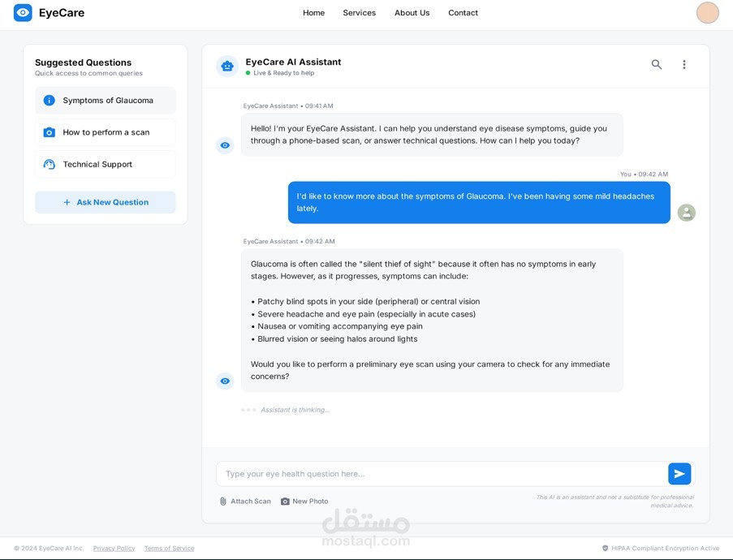733x560 pixels.
Task: Focus the eye health question input field
Action: tap(442, 474)
